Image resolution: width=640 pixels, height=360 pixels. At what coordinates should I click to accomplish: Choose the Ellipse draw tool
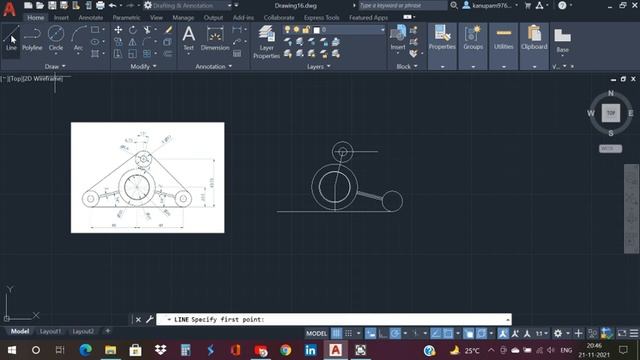[x=95, y=42]
